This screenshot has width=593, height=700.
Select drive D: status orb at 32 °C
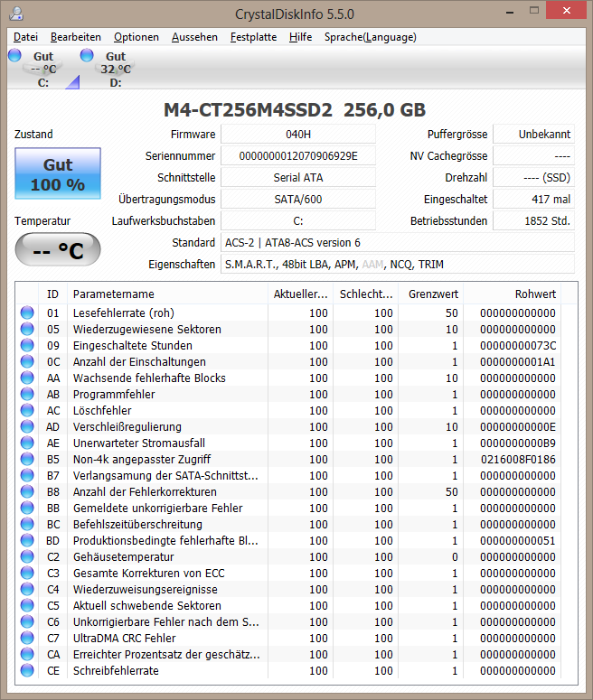pos(87,55)
